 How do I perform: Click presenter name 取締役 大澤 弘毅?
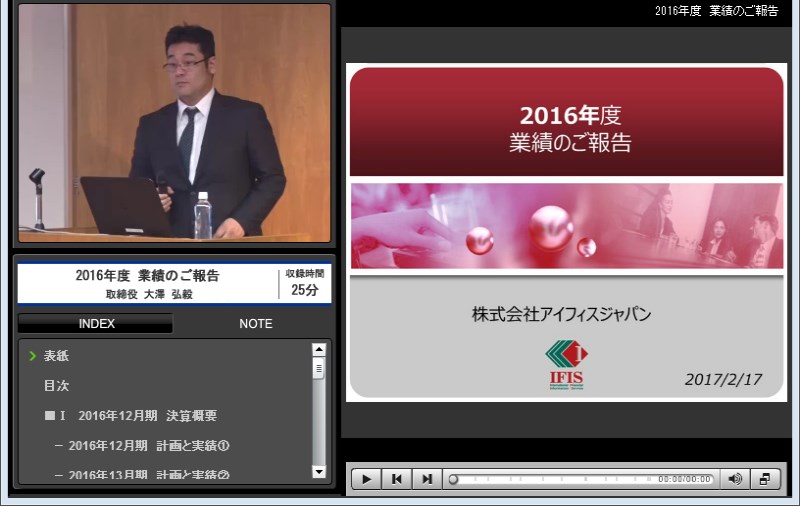click(149, 294)
